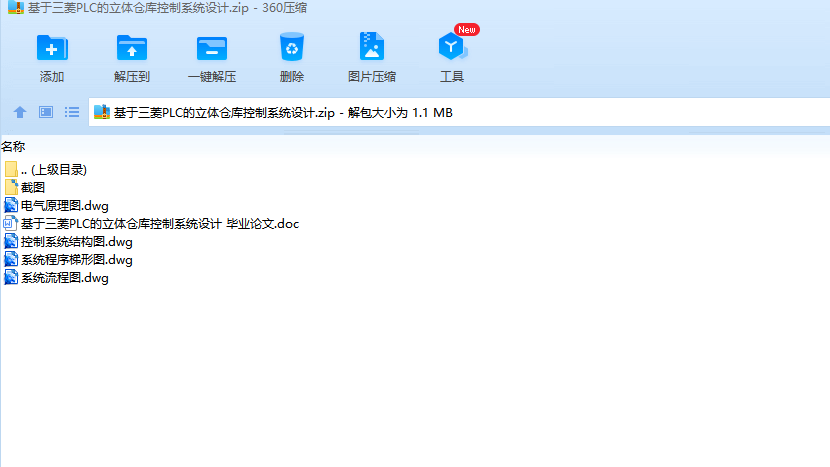Open the 工具 (Tools) icon
The image size is (830, 467).
(452, 47)
